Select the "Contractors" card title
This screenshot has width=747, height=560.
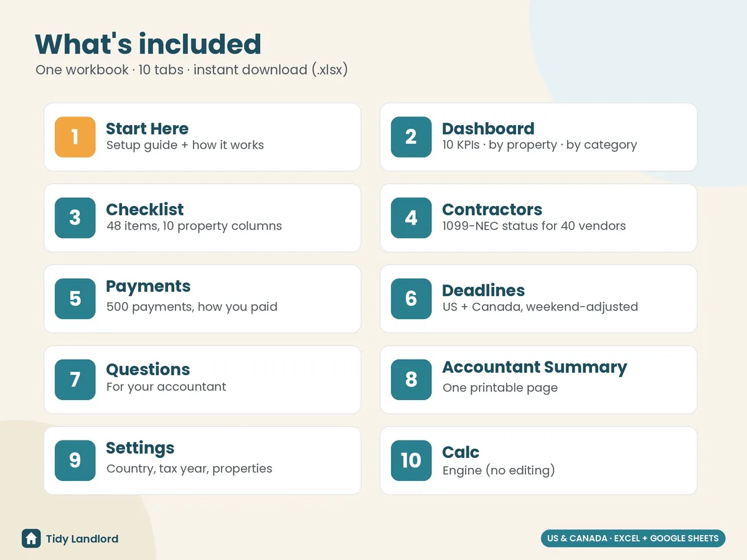pos(492,210)
